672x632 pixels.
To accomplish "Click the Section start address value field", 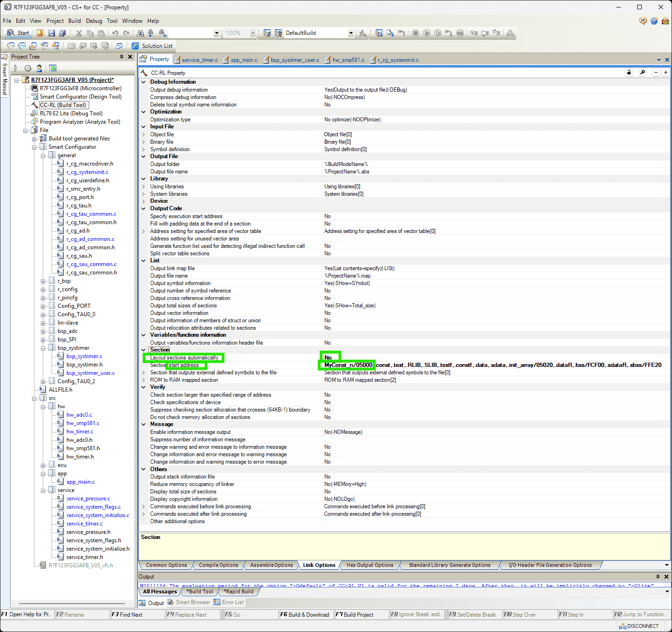I will [348, 365].
